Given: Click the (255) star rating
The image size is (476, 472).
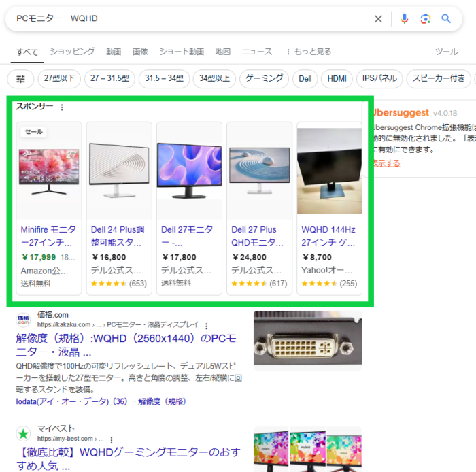Looking at the screenshot, I should tap(329, 284).
